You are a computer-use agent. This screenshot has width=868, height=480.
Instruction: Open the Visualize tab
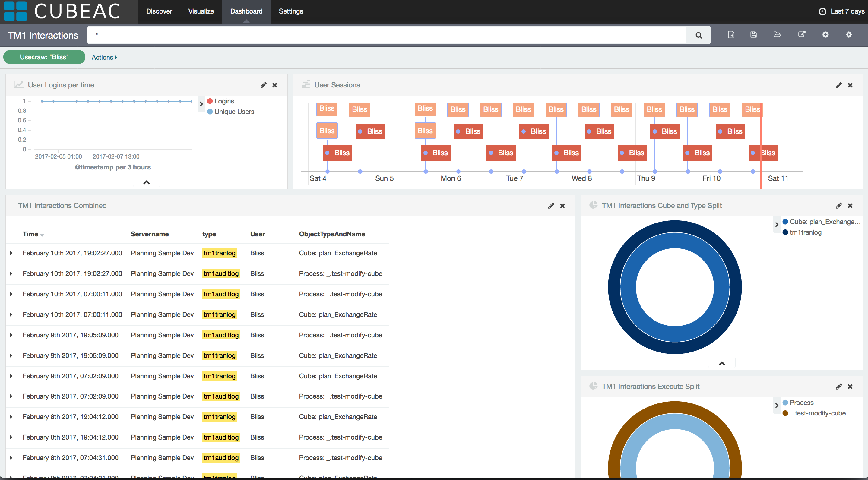pos(201,11)
